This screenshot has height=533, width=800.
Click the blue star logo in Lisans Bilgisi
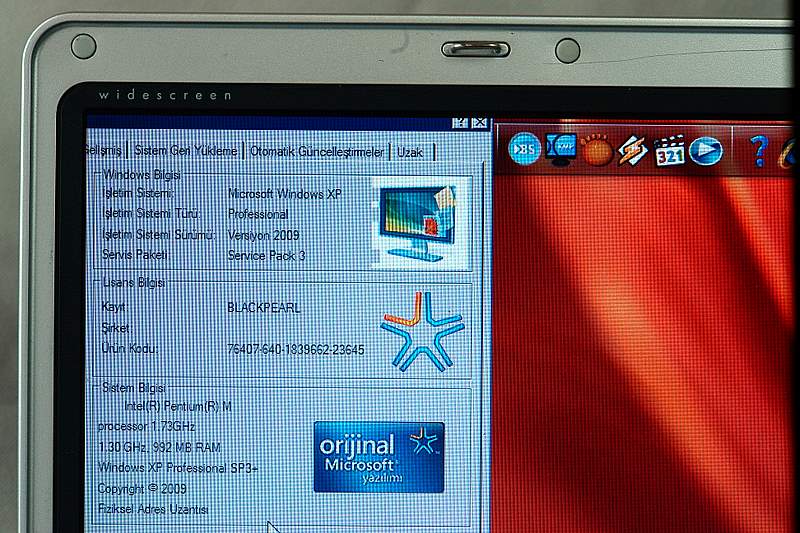pos(422,332)
